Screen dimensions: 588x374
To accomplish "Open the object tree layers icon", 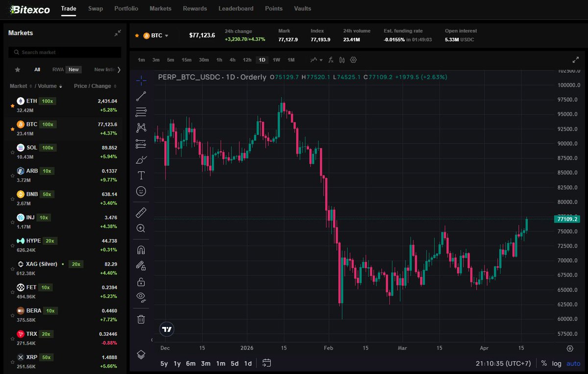I will point(141,354).
